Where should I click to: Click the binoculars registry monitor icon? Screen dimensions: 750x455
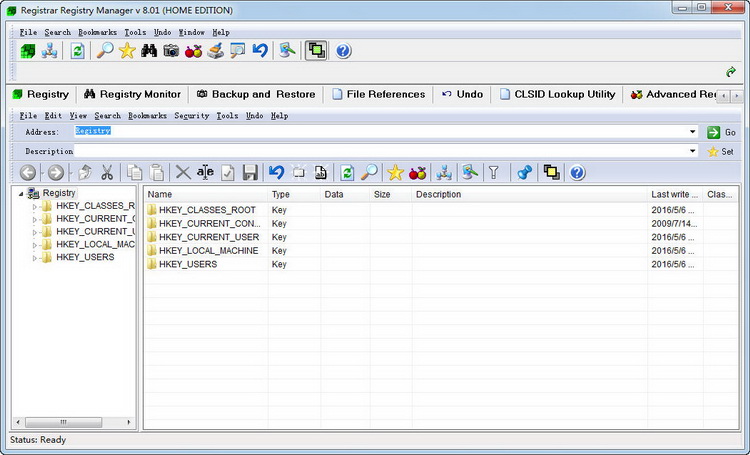(149, 51)
